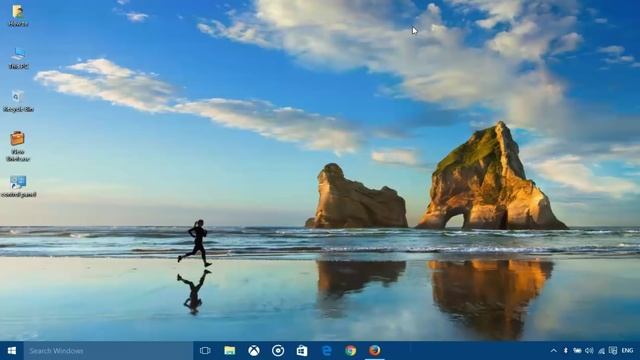Screen dimensions: 640x360
Task: Launch Google Chrome from the taskbar
Action: tap(351, 351)
